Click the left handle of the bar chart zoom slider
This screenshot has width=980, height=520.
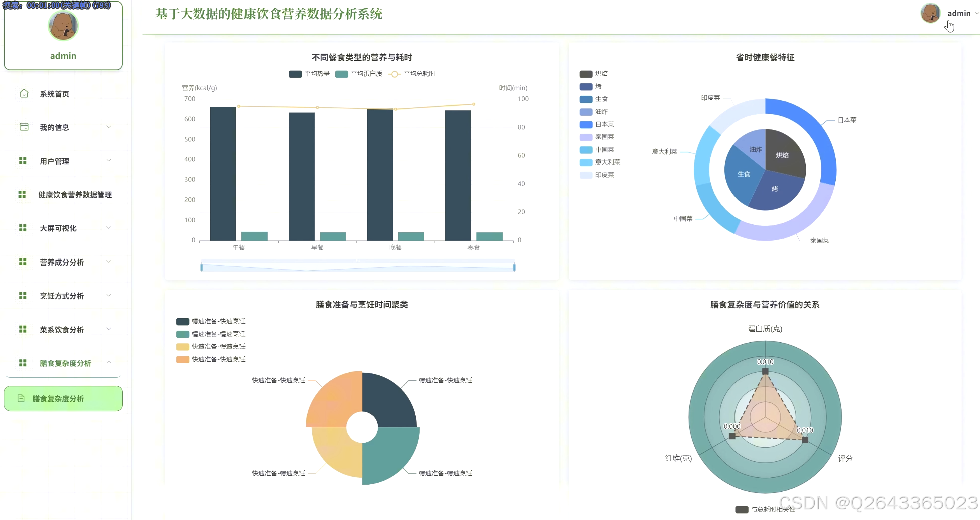(x=201, y=267)
